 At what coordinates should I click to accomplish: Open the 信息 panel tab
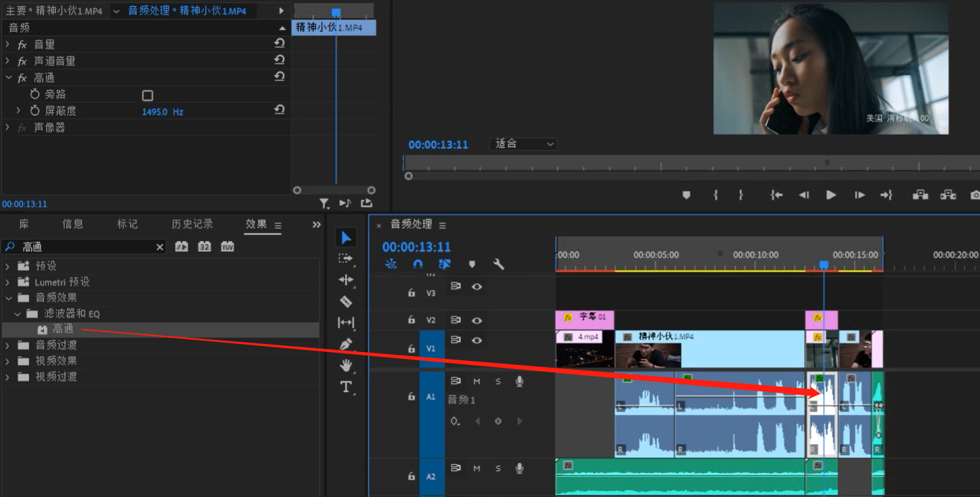click(x=72, y=224)
